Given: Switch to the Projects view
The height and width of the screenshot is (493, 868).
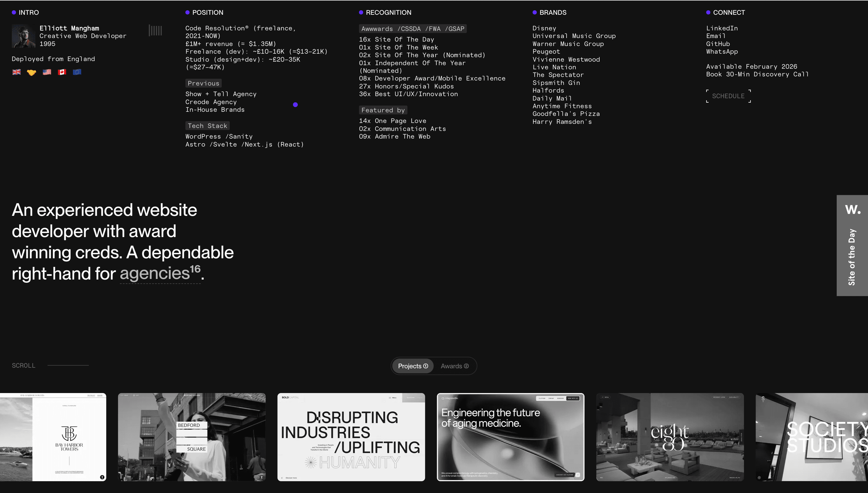Looking at the screenshot, I should pos(412,366).
